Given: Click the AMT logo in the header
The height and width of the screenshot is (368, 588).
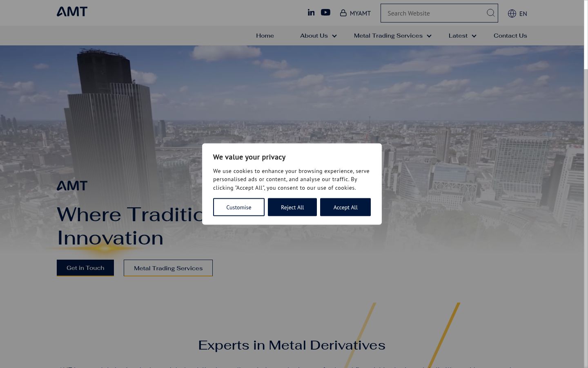Looking at the screenshot, I should [72, 11].
